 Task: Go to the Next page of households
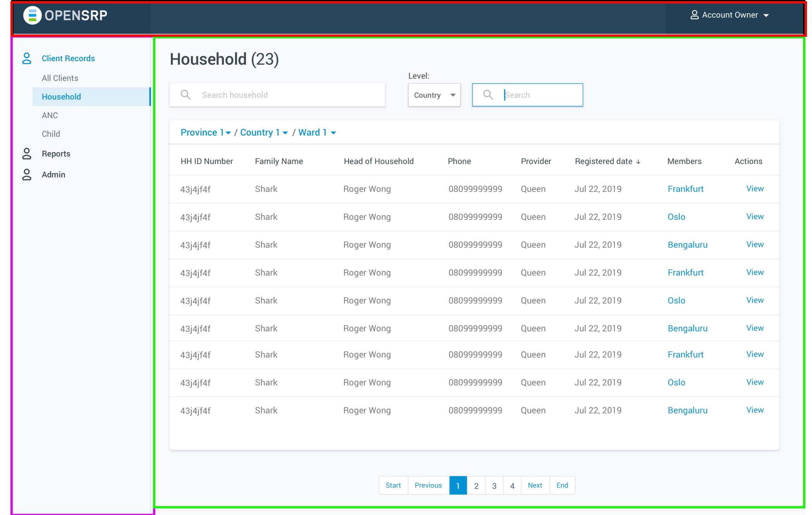[x=535, y=485]
